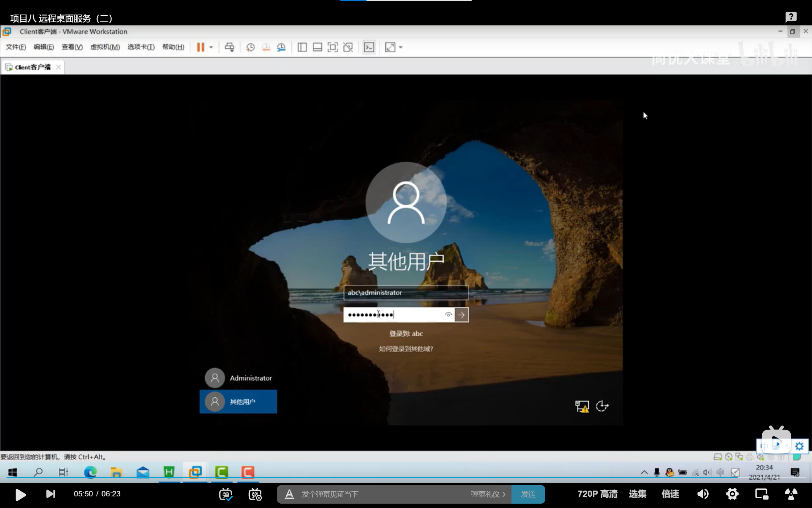Open the snapshot manager icon
Viewport: 812px width, 508px height.
[x=281, y=47]
